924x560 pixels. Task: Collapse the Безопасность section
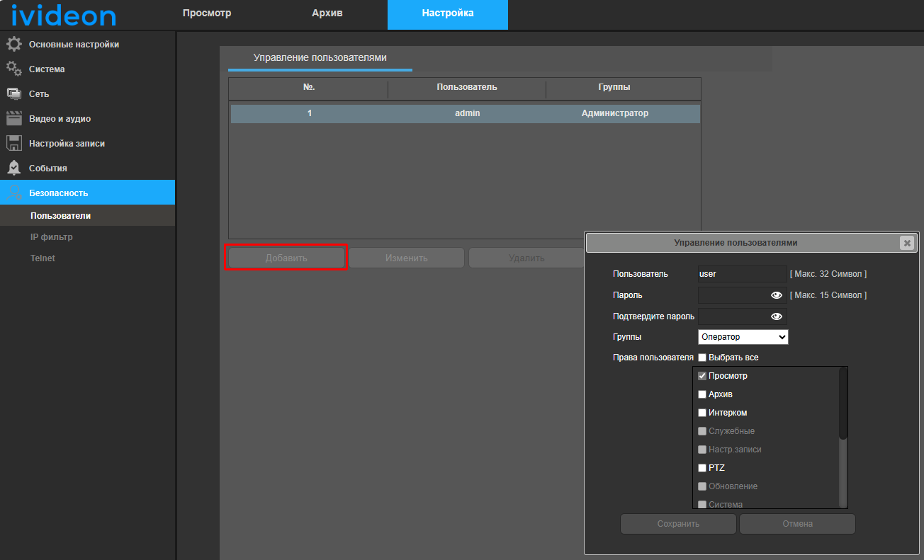(x=88, y=193)
